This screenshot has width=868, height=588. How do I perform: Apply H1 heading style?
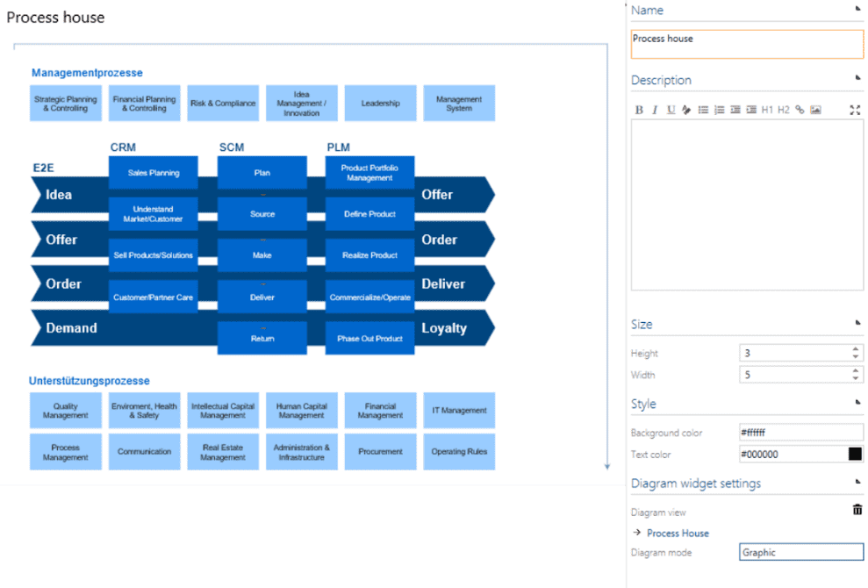point(767,110)
